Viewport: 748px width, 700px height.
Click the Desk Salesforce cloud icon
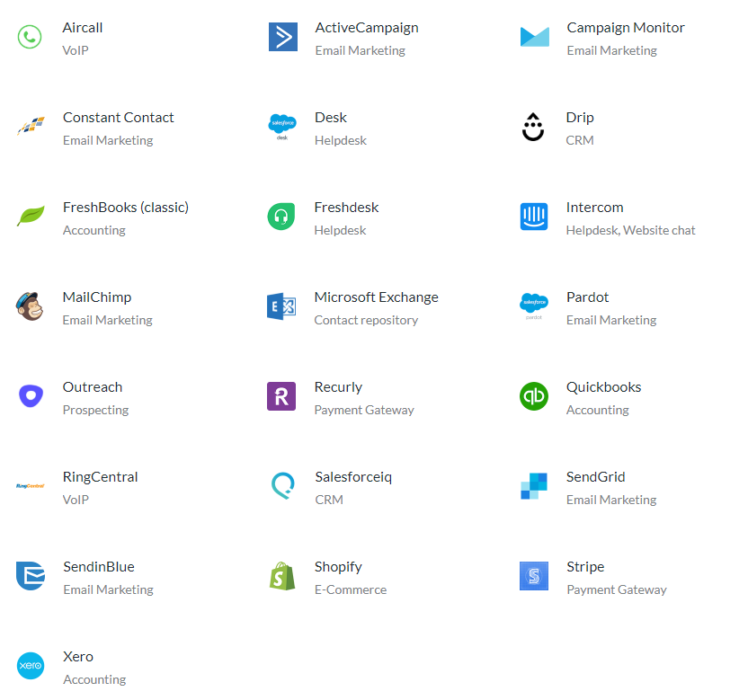[x=282, y=127]
